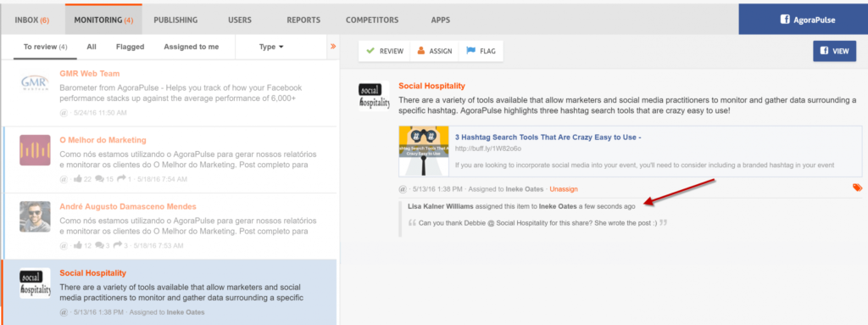Image resolution: width=868 pixels, height=325 pixels.
Task: Click the comment about thanking Debbie
Action: click(537, 223)
